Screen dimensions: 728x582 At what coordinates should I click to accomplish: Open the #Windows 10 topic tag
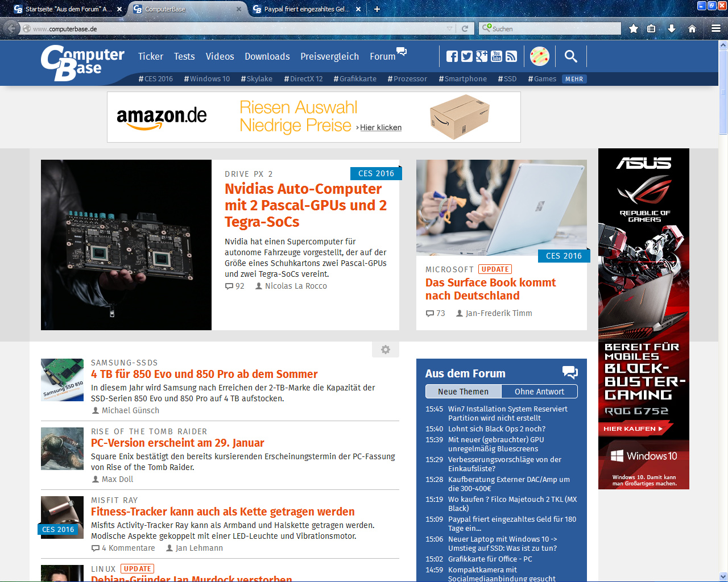[x=207, y=79]
